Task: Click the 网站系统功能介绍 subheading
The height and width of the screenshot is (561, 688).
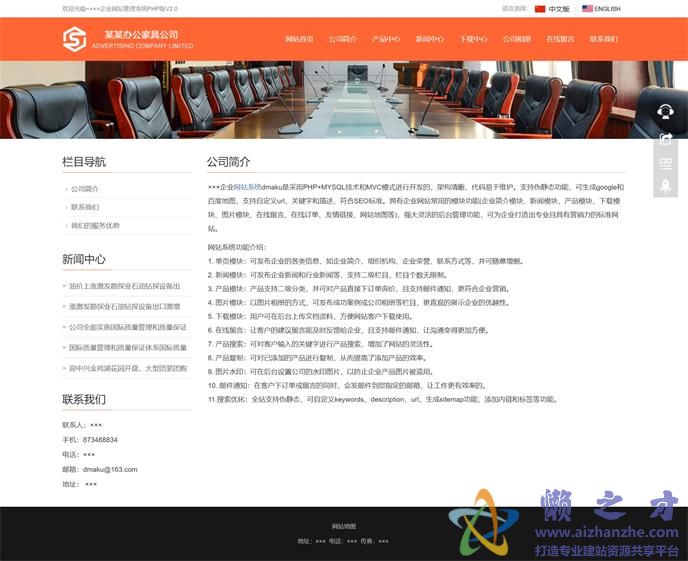Action: tap(237, 247)
